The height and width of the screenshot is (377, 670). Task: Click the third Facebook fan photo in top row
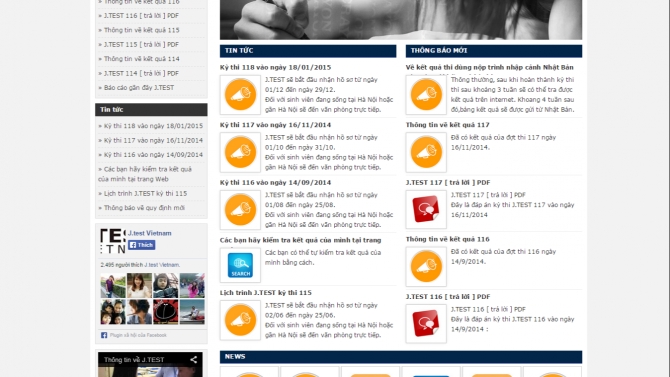(166, 286)
